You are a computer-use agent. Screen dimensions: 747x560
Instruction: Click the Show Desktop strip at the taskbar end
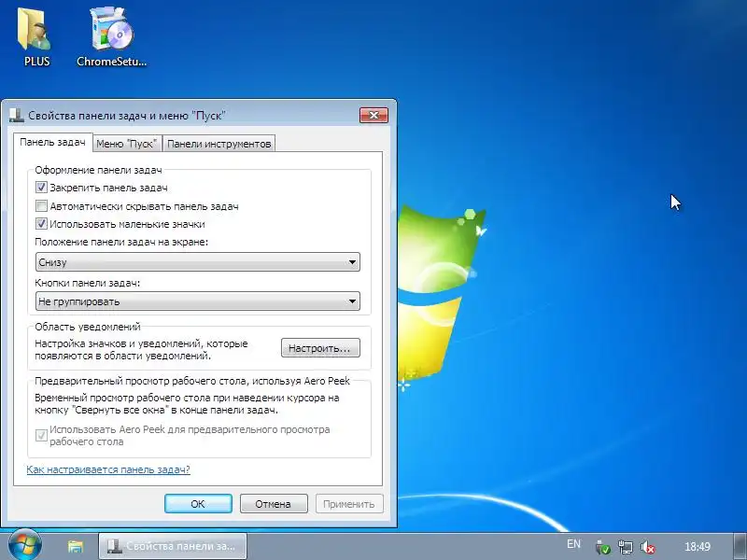point(740,546)
